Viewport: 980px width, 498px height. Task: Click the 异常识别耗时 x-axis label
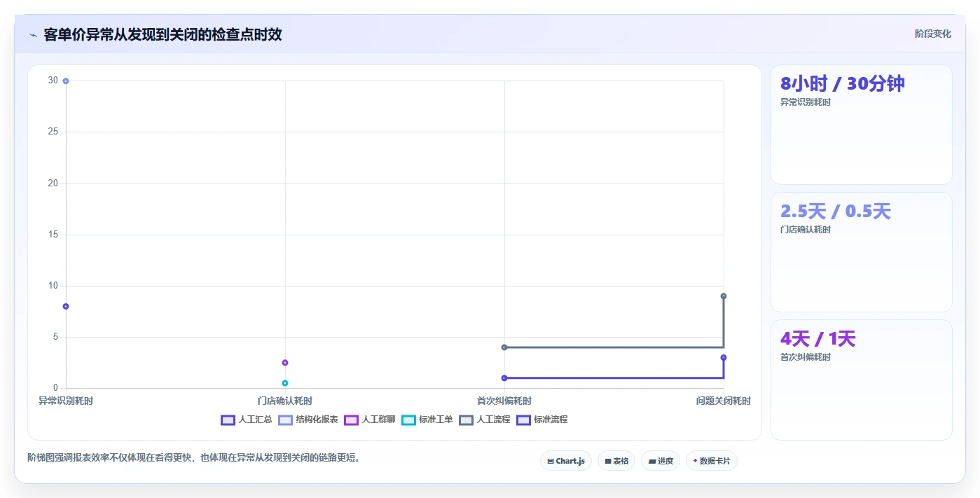coord(66,401)
